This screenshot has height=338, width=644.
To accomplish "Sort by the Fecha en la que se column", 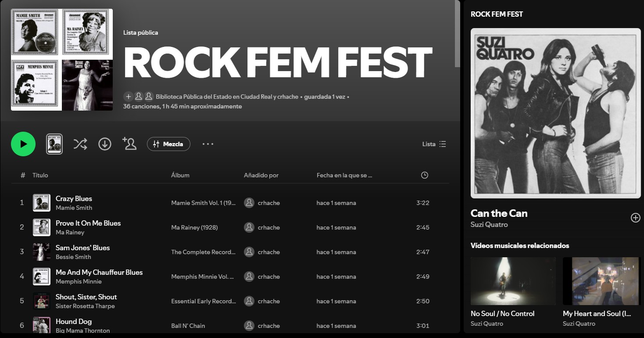I will pos(344,175).
